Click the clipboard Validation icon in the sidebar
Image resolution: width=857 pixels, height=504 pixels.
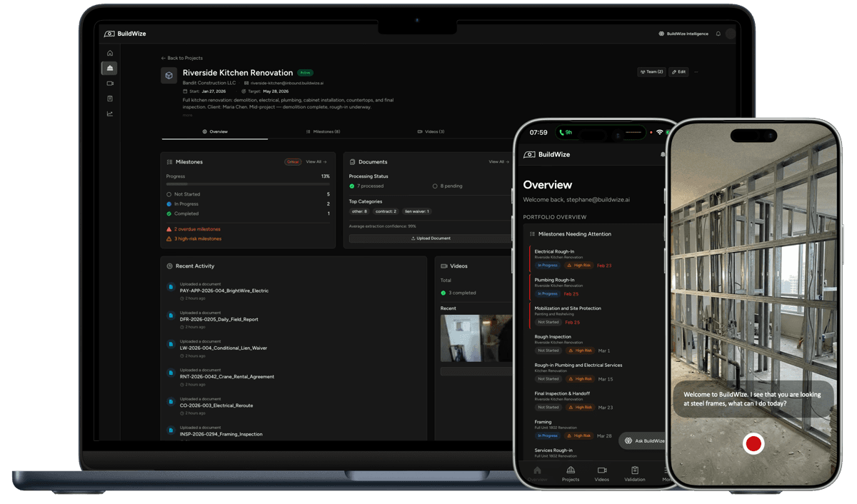[x=109, y=98]
